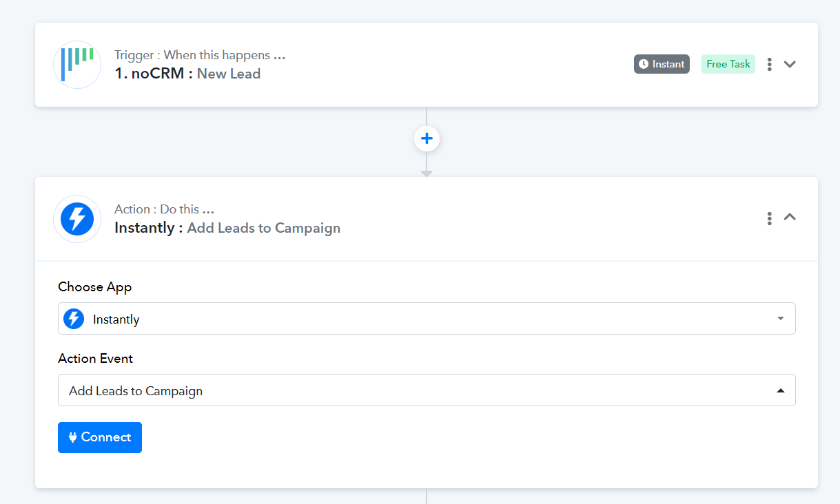
Task: Open the Action Event dropdown arrow
Action: click(780, 390)
